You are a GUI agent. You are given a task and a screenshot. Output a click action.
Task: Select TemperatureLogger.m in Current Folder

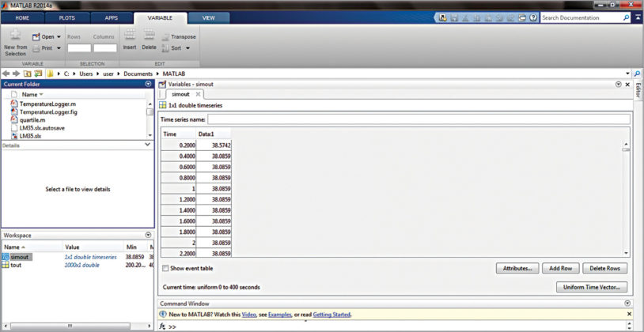point(47,104)
